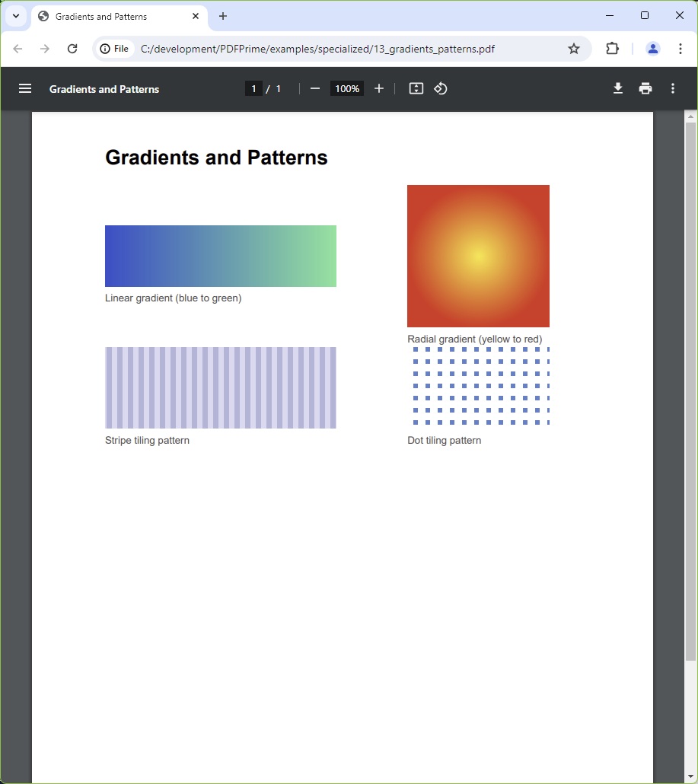The image size is (698, 784).
Task: Open a new browser tab
Action: pyautogui.click(x=223, y=16)
